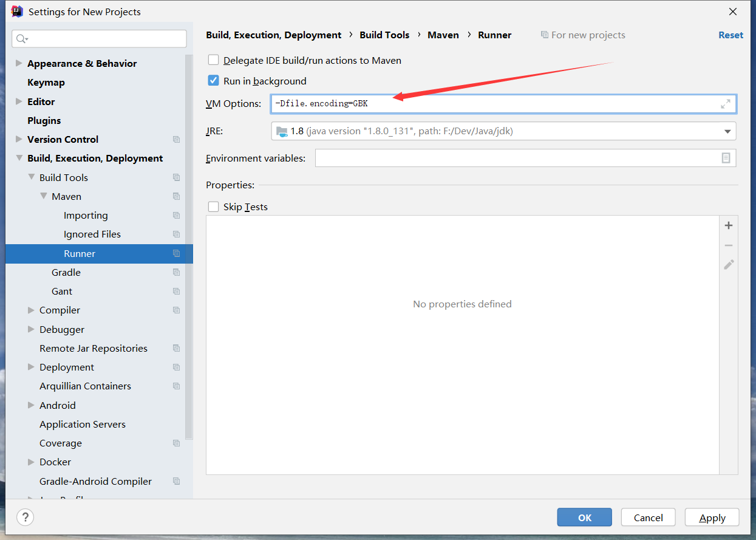Click Maven in the breadcrumb
This screenshot has width=756, height=540.
[443, 35]
